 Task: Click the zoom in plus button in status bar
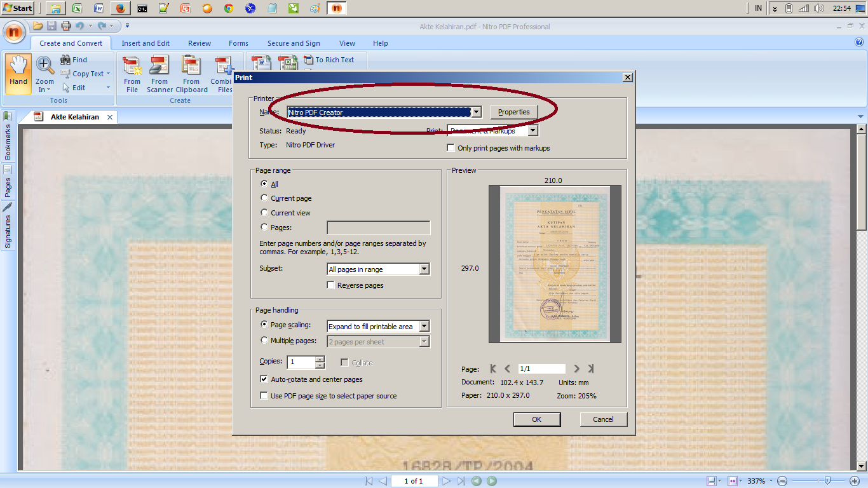coord(855,481)
